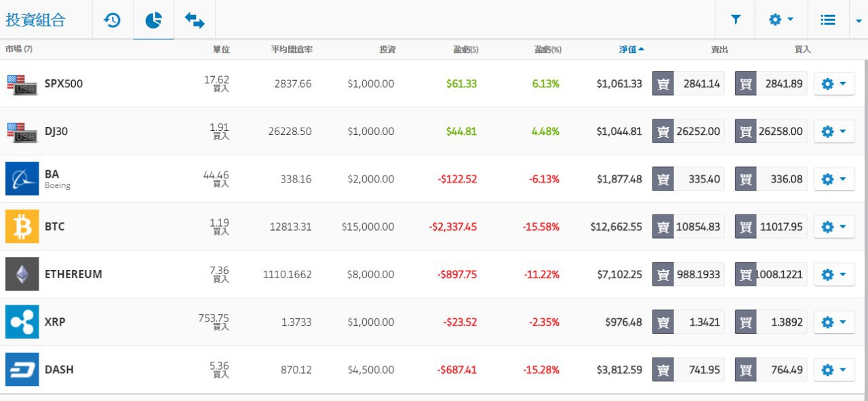The image size is (868, 401).
Task: Click the XRP ripple logo icon
Action: tap(22, 322)
